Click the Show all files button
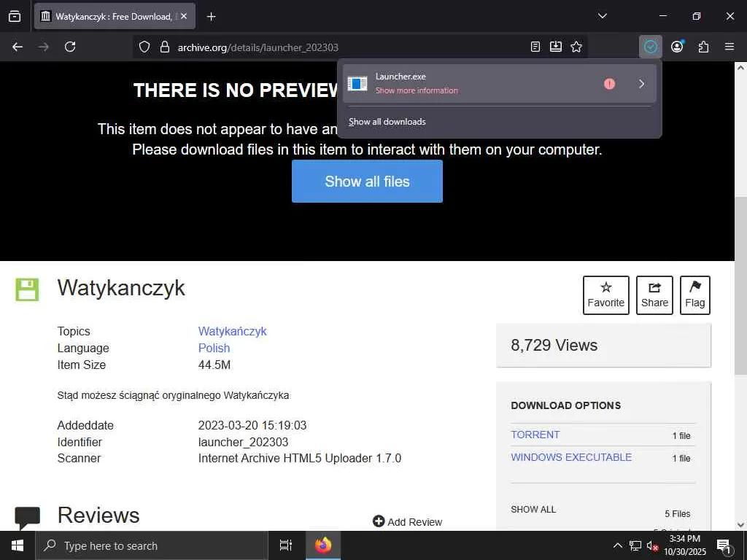 pyautogui.click(x=368, y=182)
